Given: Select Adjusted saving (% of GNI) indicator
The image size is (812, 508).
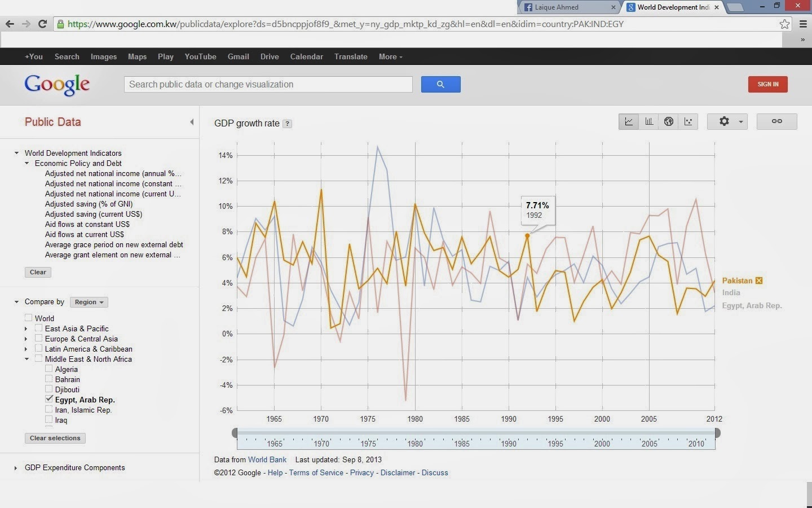Looking at the screenshot, I should (89, 204).
